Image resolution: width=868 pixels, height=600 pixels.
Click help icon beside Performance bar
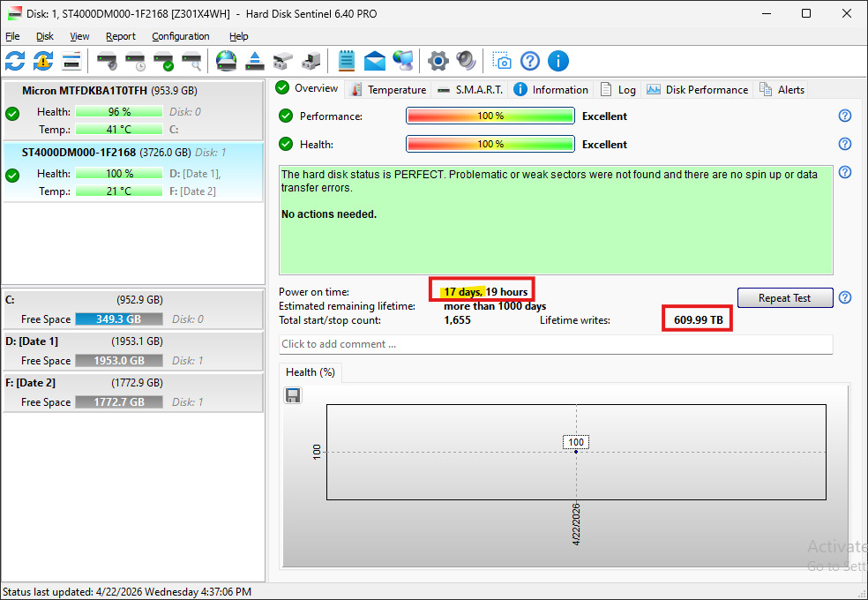pos(845,116)
